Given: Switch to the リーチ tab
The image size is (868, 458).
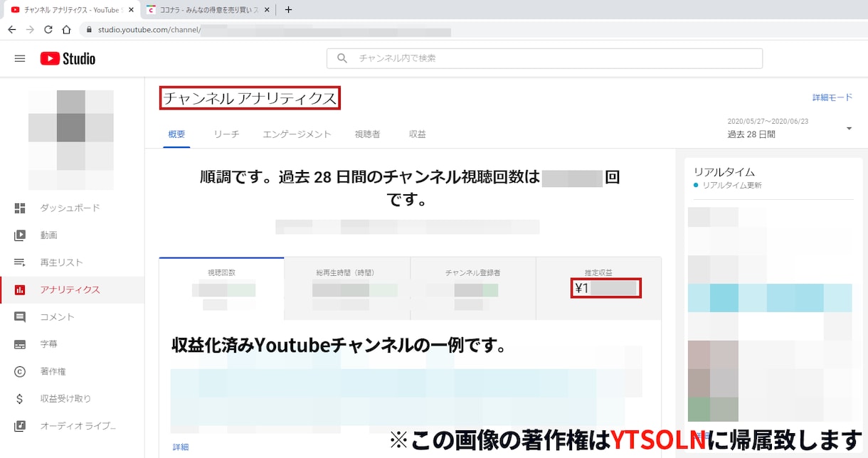Looking at the screenshot, I should [226, 134].
